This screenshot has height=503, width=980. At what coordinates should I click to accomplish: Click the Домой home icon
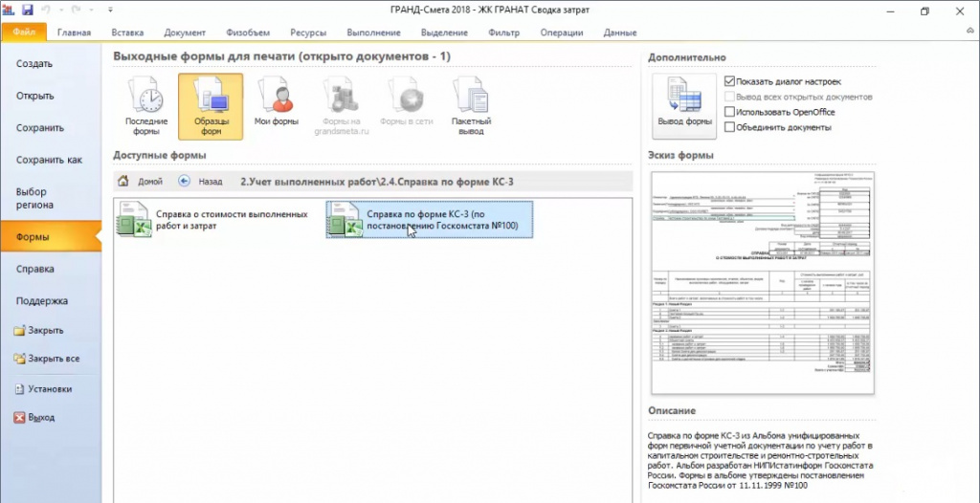coord(123,181)
